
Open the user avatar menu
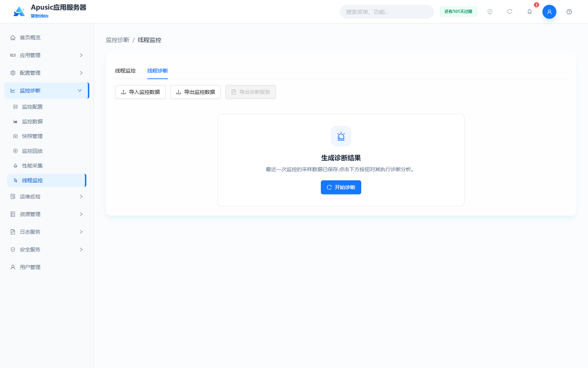pos(549,12)
